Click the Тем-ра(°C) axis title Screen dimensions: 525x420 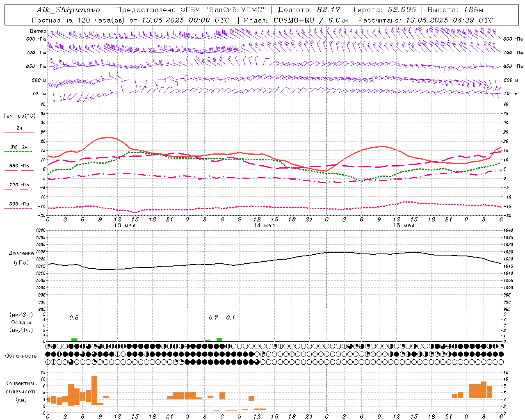19,116
